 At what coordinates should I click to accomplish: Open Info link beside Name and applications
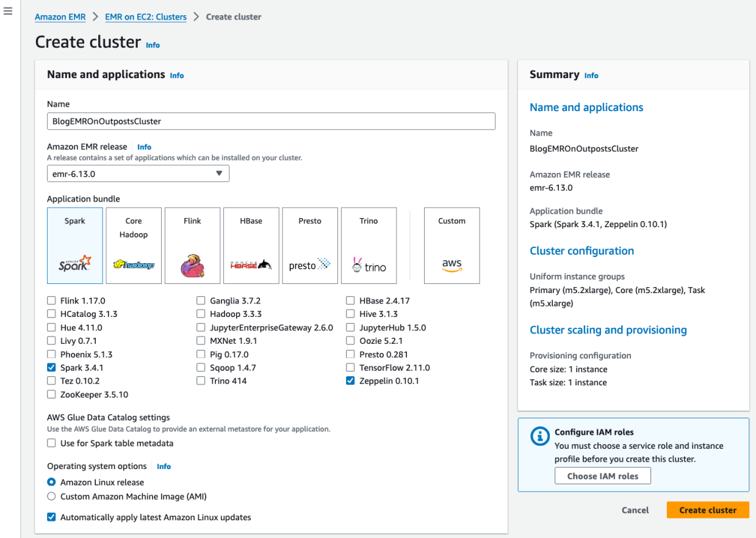coord(177,75)
